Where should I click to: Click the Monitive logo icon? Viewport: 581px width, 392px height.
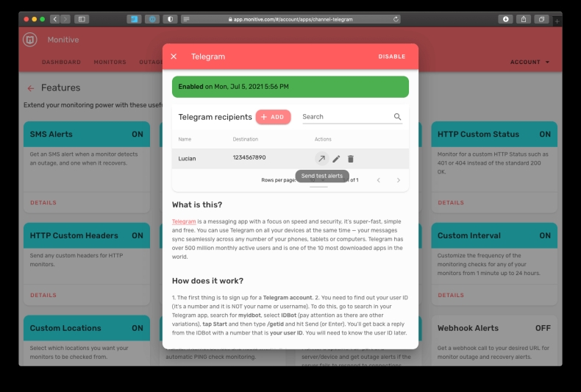click(x=30, y=40)
